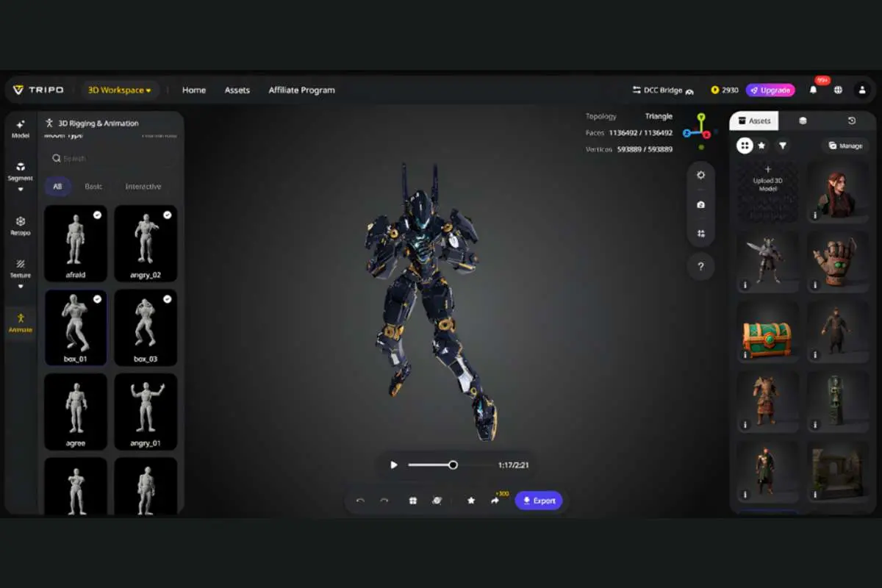Select the afraid animation thumbnail
The height and width of the screenshot is (588, 882).
pyautogui.click(x=76, y=243)
